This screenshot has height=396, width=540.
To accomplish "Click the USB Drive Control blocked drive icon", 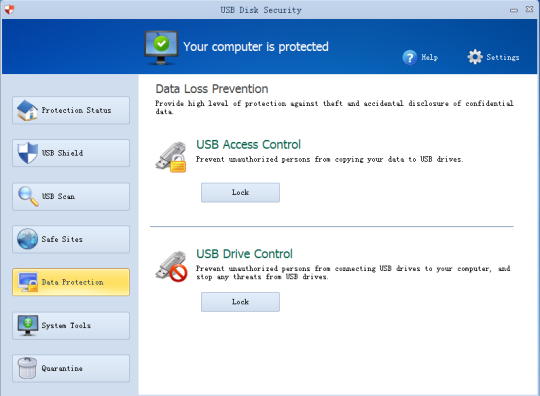I will (171, 266).
